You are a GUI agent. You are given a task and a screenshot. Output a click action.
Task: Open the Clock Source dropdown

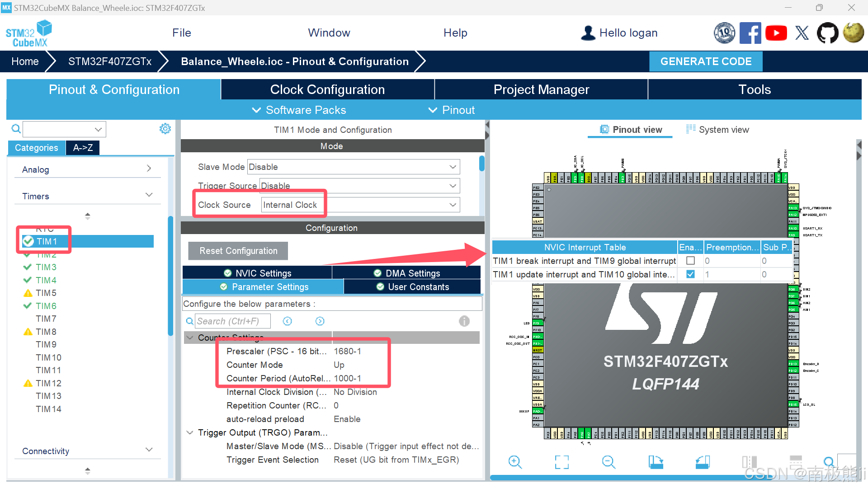pyautogui.click(x=360, y=205)
